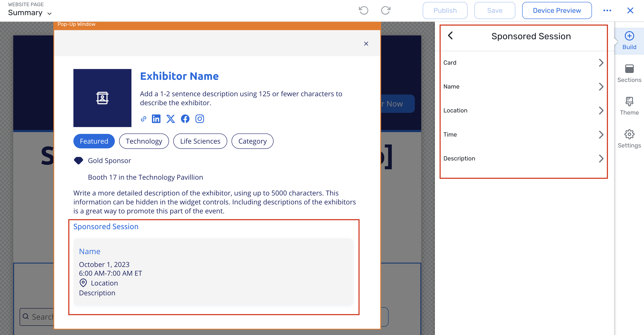Switch to the Sections tab
The height and width of the screenshot is (335, 644).
[629, 73]
